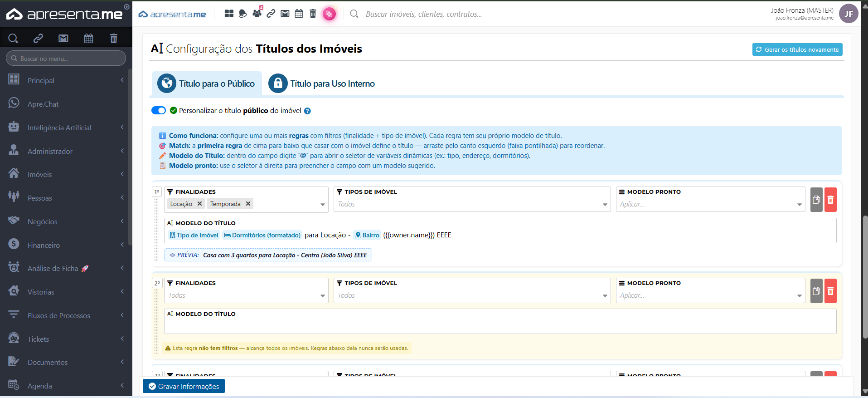
Task: Switch to Título para Uso Interno tab
Action: click(x=322, y=84)
